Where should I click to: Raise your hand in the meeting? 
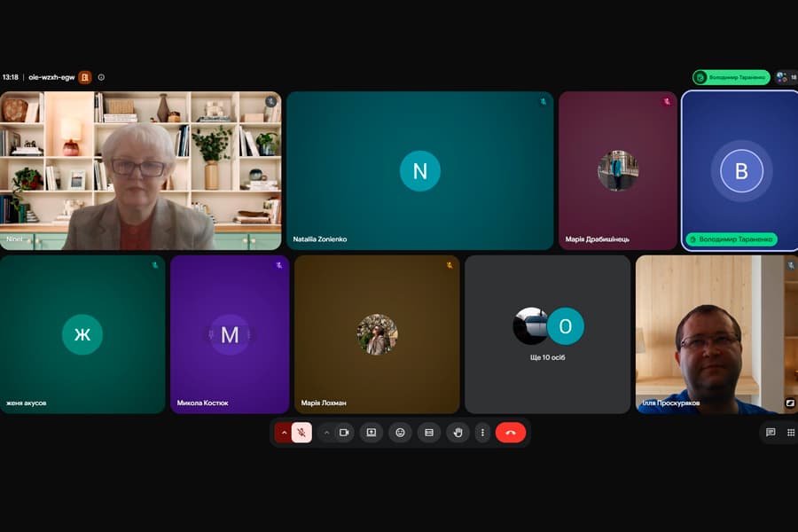pos(458,433)
